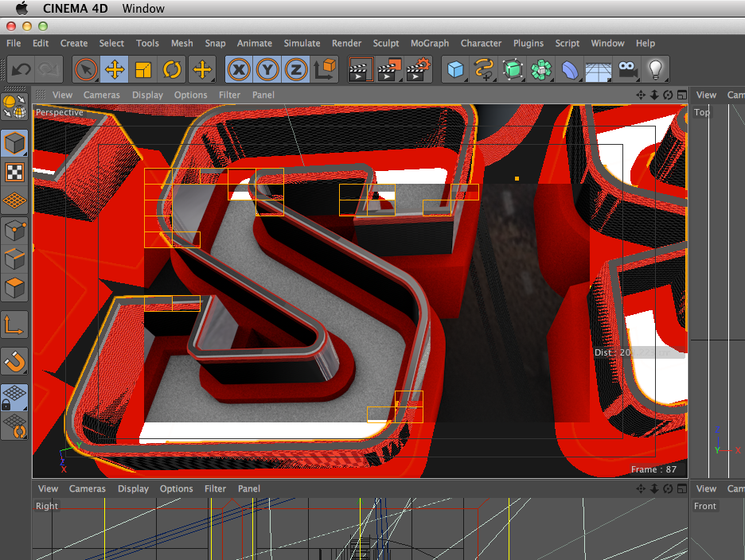Render the active view clapperboard
745x560 pixels.
coord(361,70)
